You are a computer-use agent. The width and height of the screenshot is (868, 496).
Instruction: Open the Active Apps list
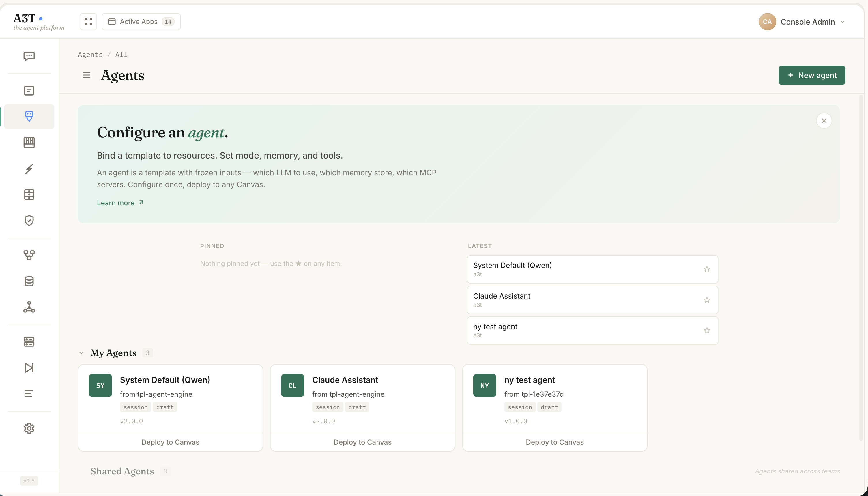point(141,21)
